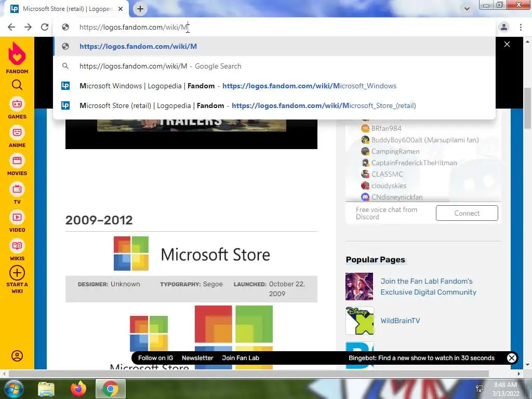Click the Discord Connect button
The width and height of the screenshot is (532, 399).
pos(467,213)
